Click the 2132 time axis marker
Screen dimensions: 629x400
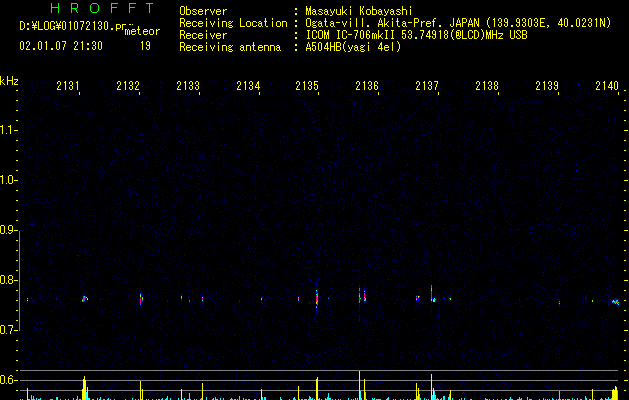click(x=128, y=85)
